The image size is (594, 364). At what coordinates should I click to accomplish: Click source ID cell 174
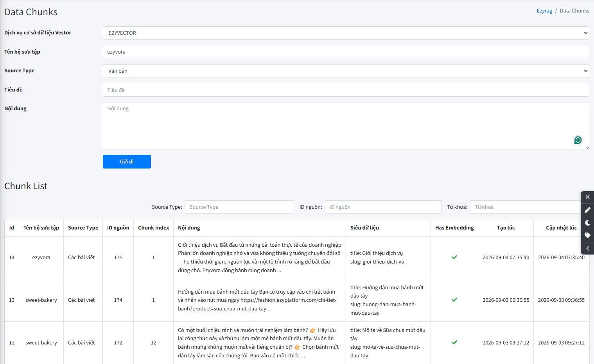tap(118, 300)
